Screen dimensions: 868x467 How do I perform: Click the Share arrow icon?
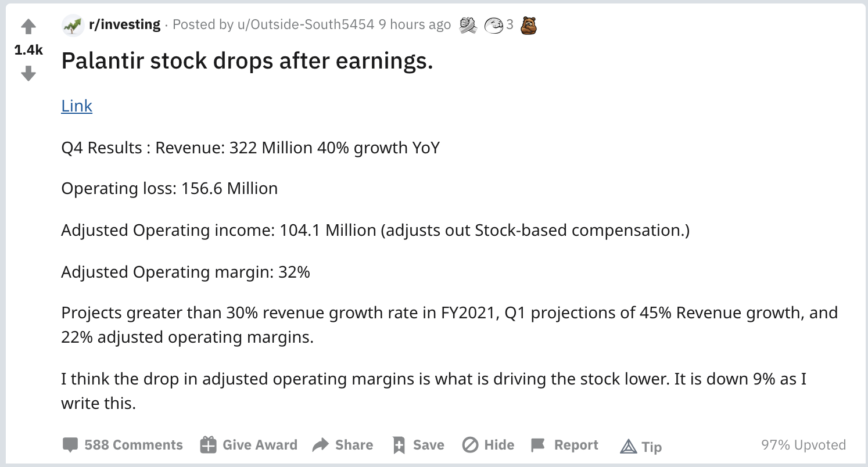coord(321,445)
